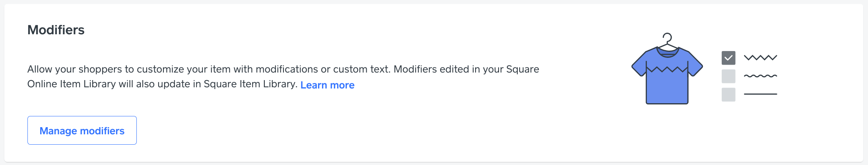Click the checkmark inside the dark checkbox

point(728,58)
